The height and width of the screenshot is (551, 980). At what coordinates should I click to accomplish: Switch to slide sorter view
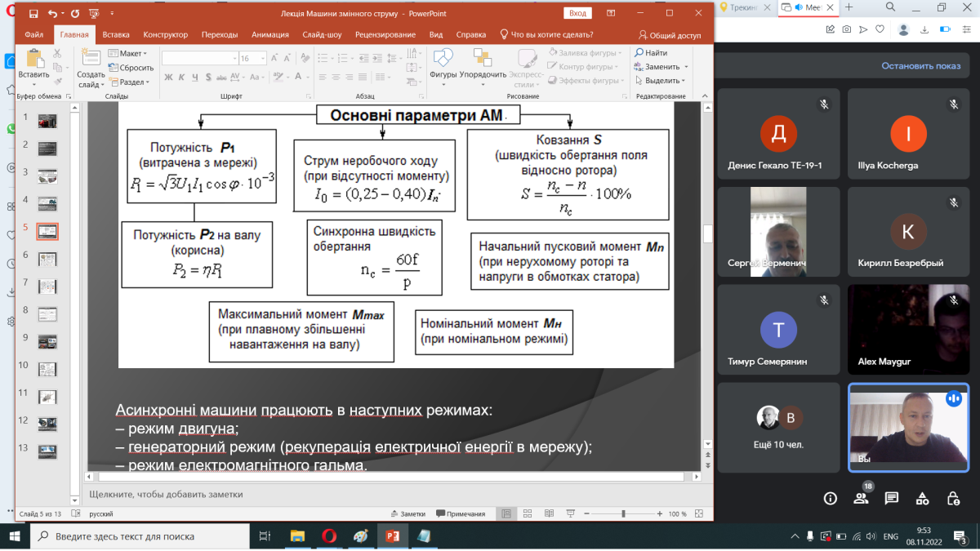pos(525,514)
